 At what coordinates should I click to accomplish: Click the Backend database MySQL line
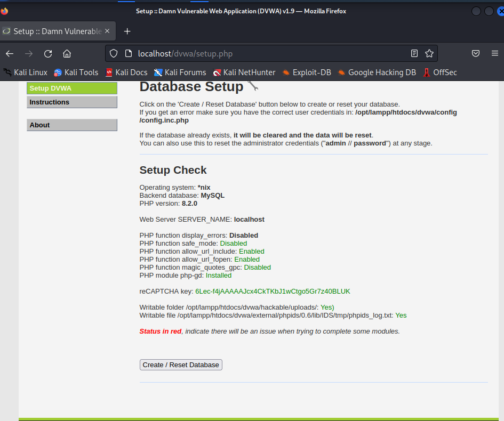coord(182,195)
